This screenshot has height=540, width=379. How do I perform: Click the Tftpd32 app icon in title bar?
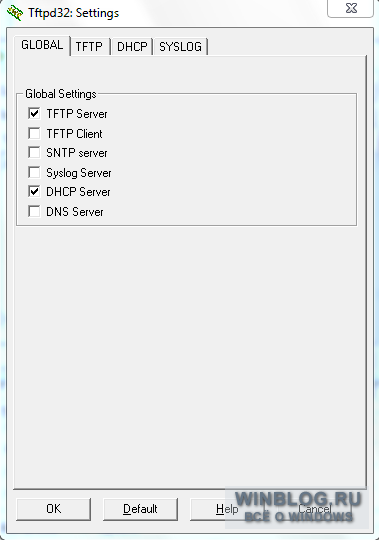click(x=15, y=13)
